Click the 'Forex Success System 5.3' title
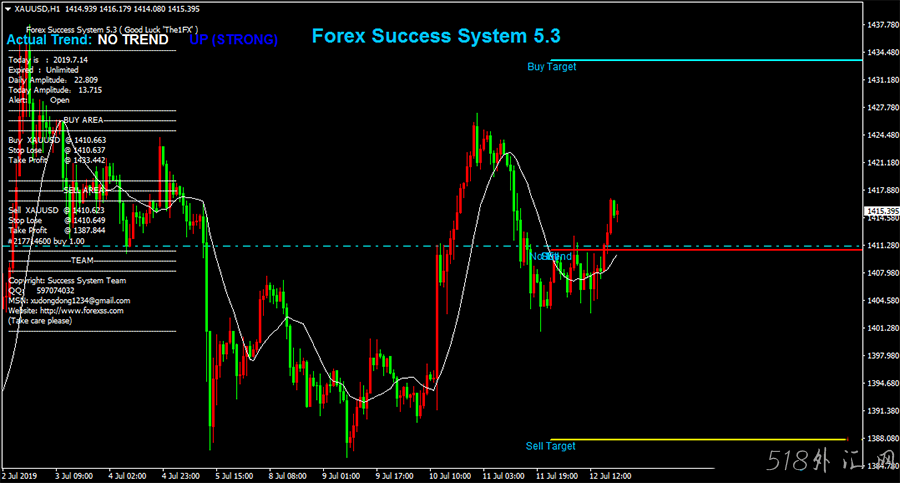 pyautogui.click(x=436, y=36)
